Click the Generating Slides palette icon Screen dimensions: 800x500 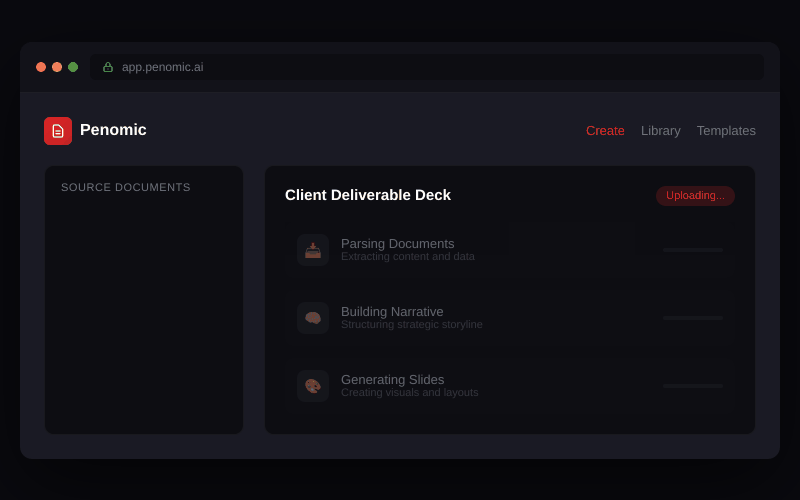[313, 386]
